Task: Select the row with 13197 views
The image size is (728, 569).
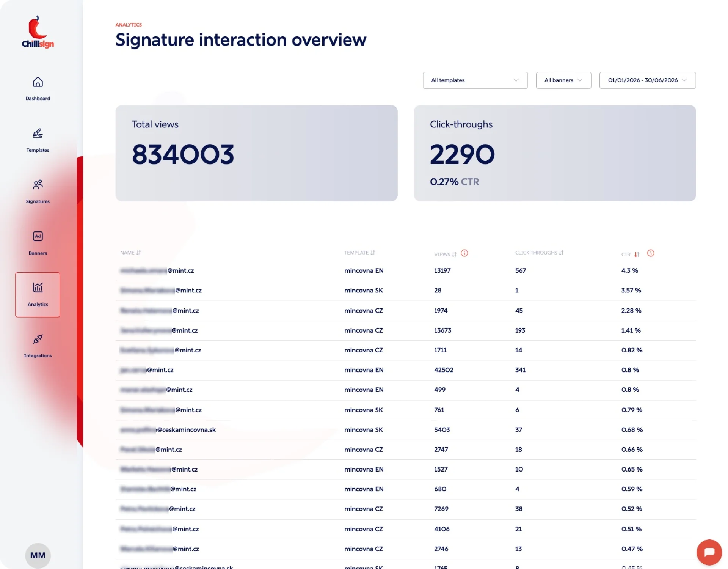Action: point(406,271)
